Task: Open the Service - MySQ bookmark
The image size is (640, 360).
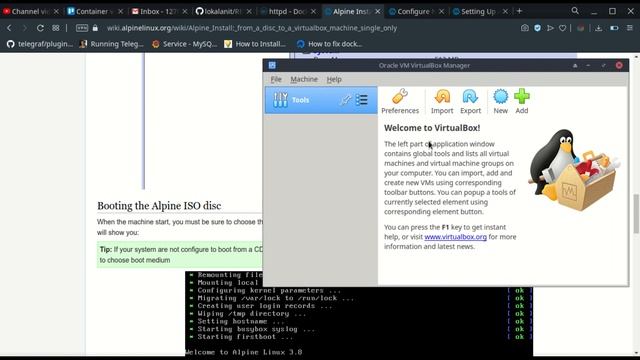Action: 184,44
